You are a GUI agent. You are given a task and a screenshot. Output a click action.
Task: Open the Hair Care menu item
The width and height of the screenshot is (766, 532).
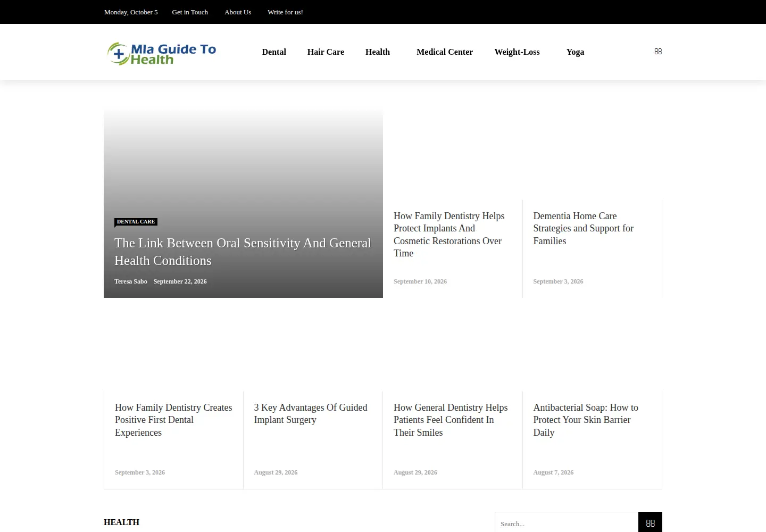click(326, 52)
